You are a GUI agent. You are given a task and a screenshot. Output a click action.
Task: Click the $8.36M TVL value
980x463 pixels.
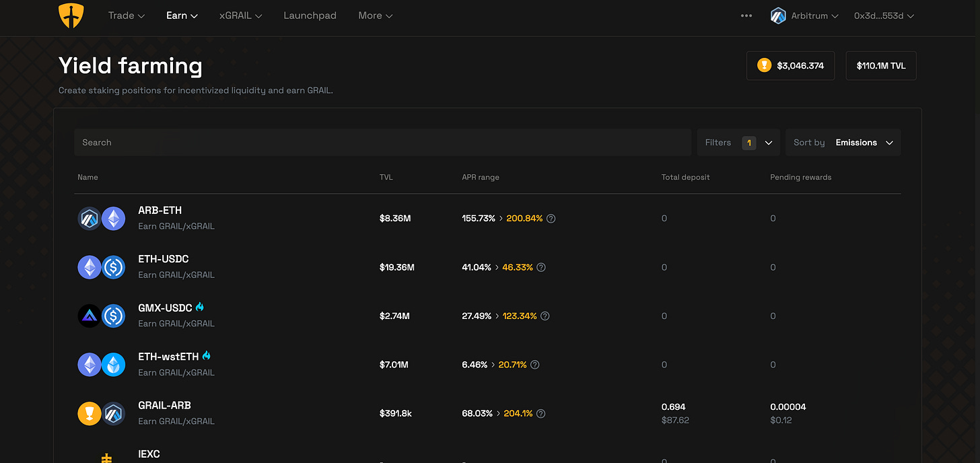point(395,219)
